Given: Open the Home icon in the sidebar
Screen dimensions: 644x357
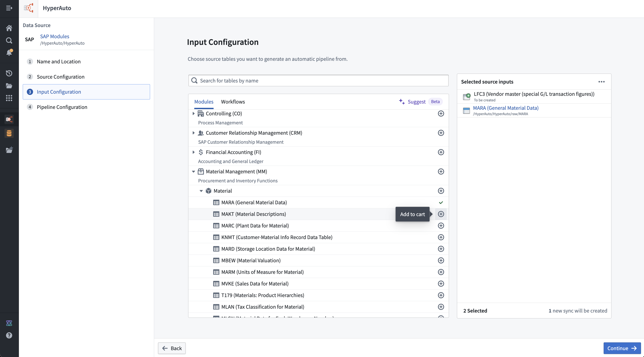Looking at the screenshot, I should click(9, 28).
